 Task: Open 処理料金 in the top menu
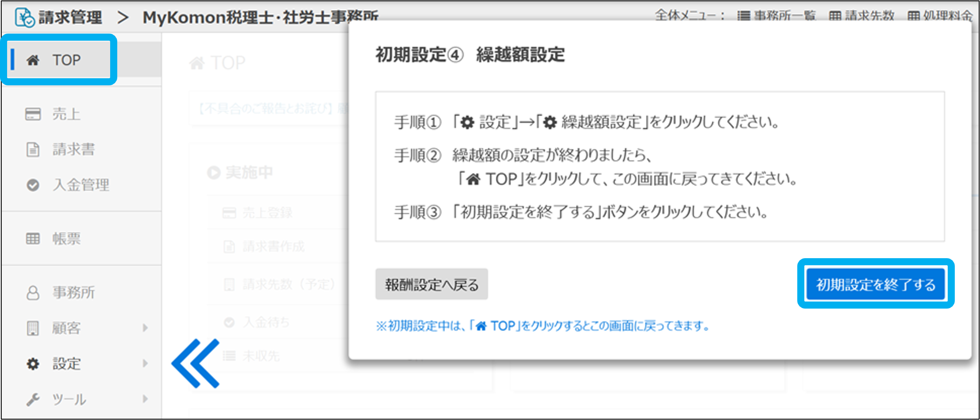[x=940, y=16]
